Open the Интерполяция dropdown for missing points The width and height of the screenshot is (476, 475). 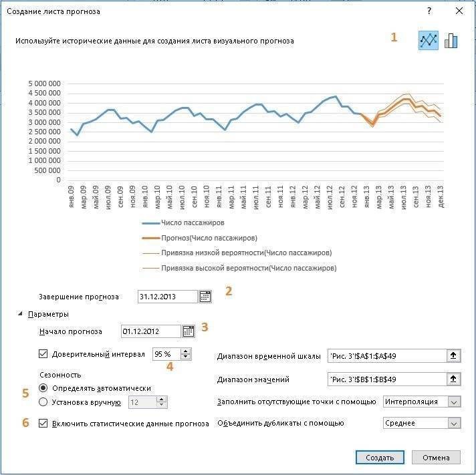[422, 402]
